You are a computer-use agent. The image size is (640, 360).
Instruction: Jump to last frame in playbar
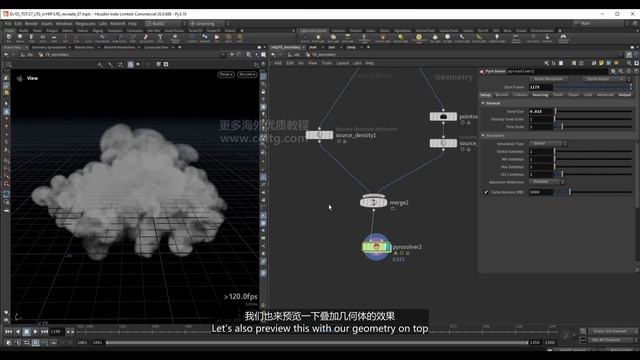pos(44,332)
